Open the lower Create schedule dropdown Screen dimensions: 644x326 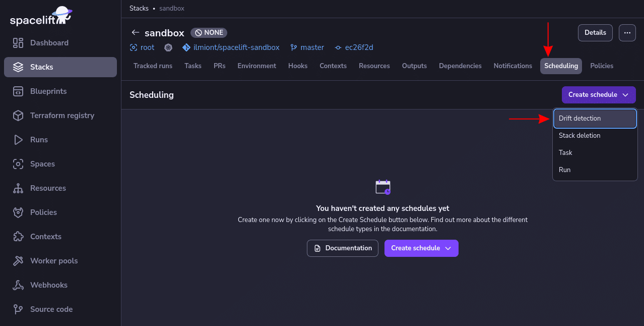(421, 248)
